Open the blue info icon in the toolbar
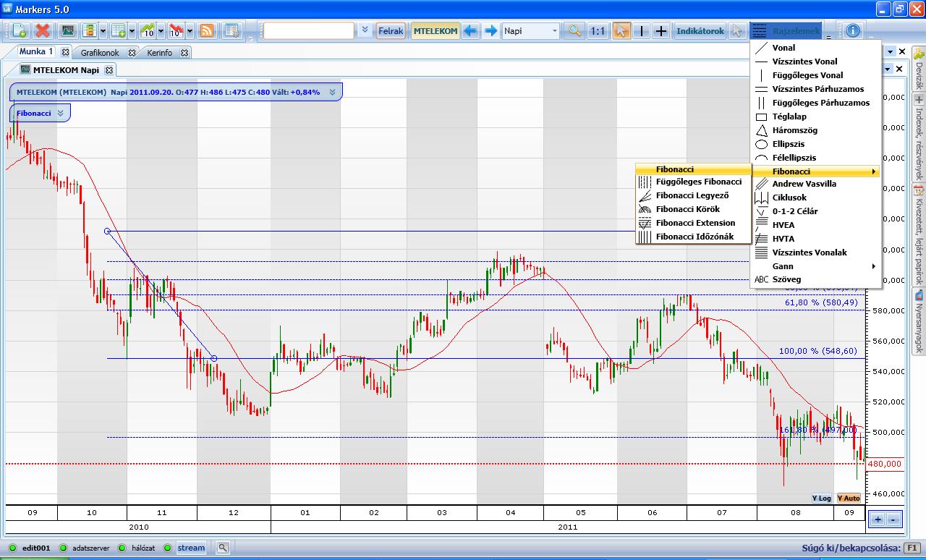926x560 pixels. pyautogui.click(x=854, y=31)
